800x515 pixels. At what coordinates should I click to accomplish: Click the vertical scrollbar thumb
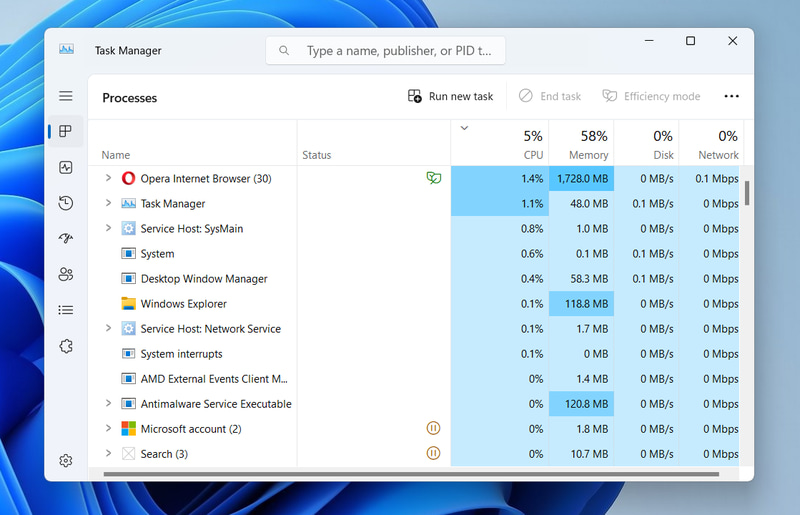[747, 193]
